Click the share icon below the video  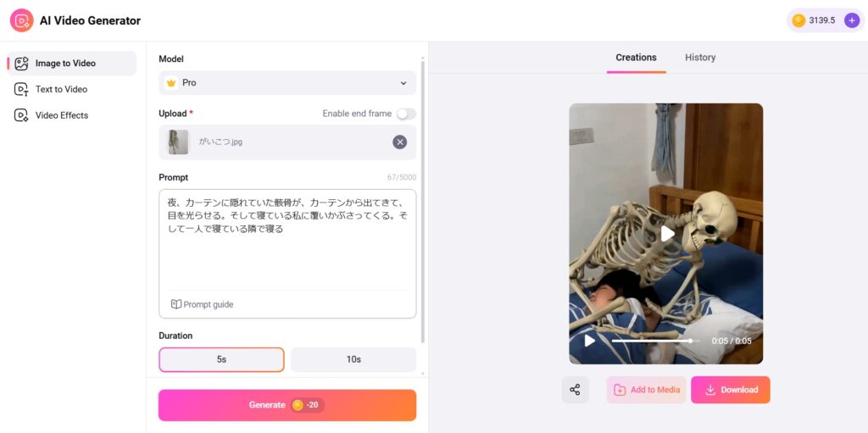click(576, 390)
